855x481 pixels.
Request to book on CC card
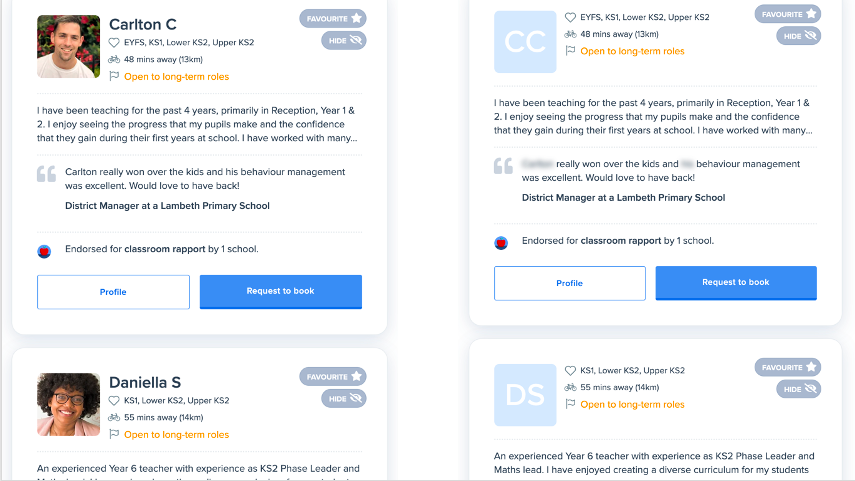pos(736,282)
